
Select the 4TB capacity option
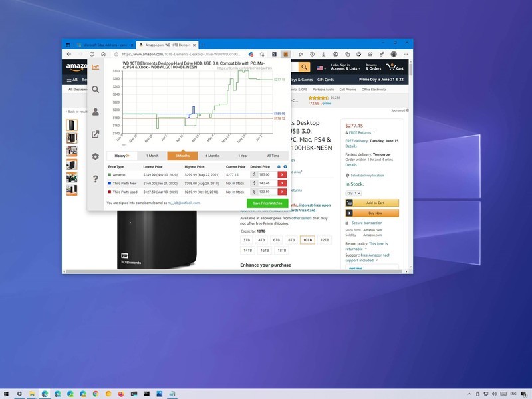tap(261, 240)
